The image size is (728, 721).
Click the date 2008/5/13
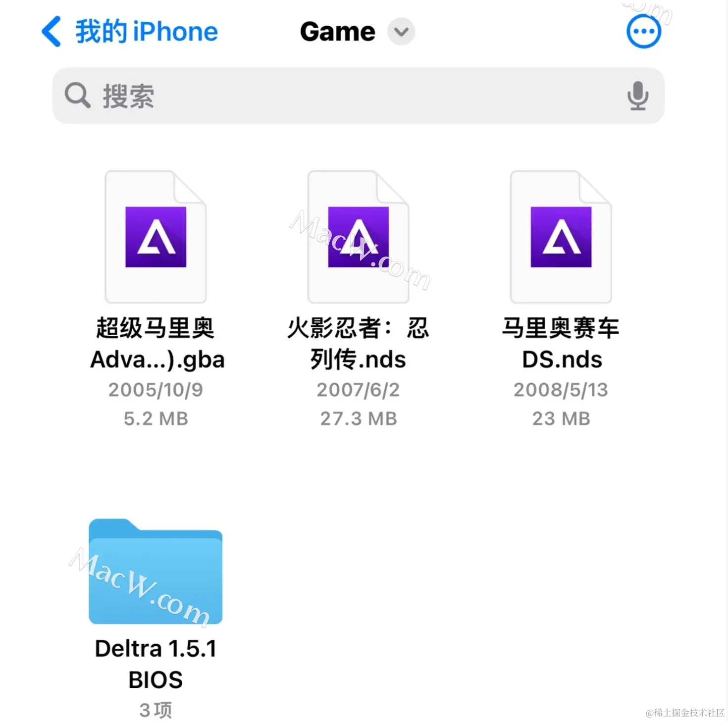click(561, 390)
